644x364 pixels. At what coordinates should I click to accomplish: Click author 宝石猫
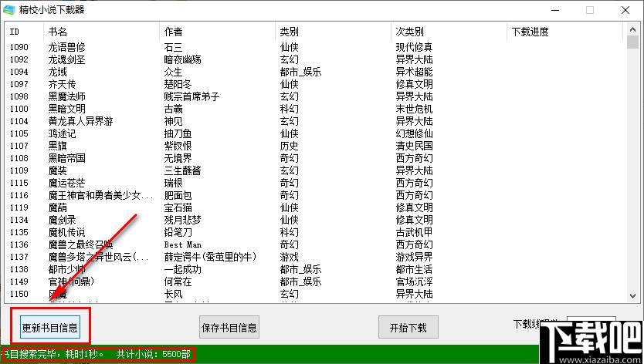pyautogui.click(x=178, y=207)
